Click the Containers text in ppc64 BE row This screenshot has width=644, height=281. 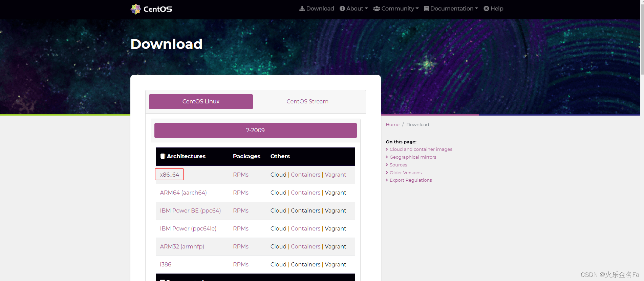(x=305, y=210)
